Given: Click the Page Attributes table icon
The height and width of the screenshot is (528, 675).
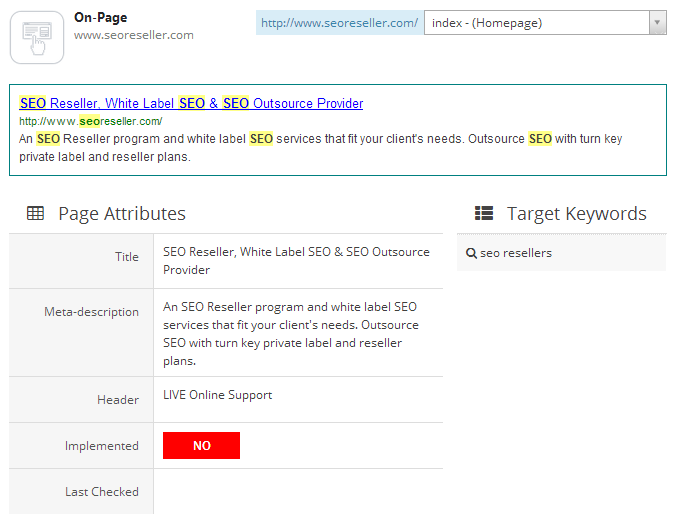Looking at the screenshot, I should click(x=35, y=213).
